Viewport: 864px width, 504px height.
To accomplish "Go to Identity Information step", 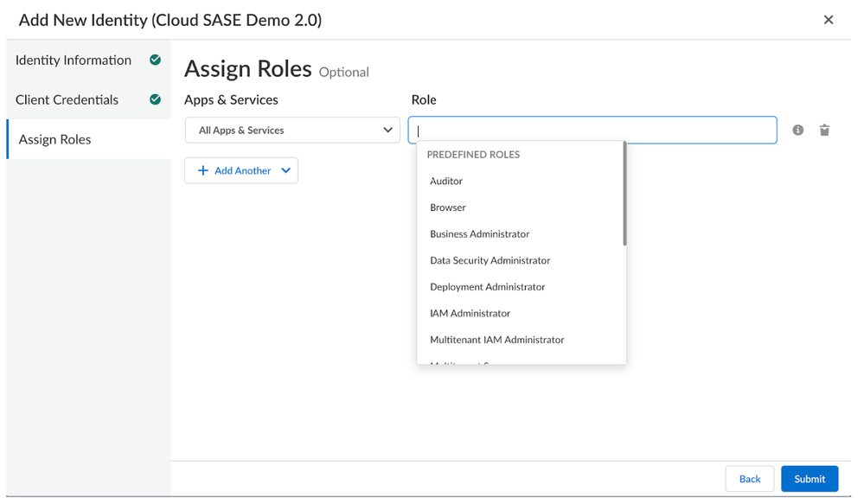I will pos(74,60).
